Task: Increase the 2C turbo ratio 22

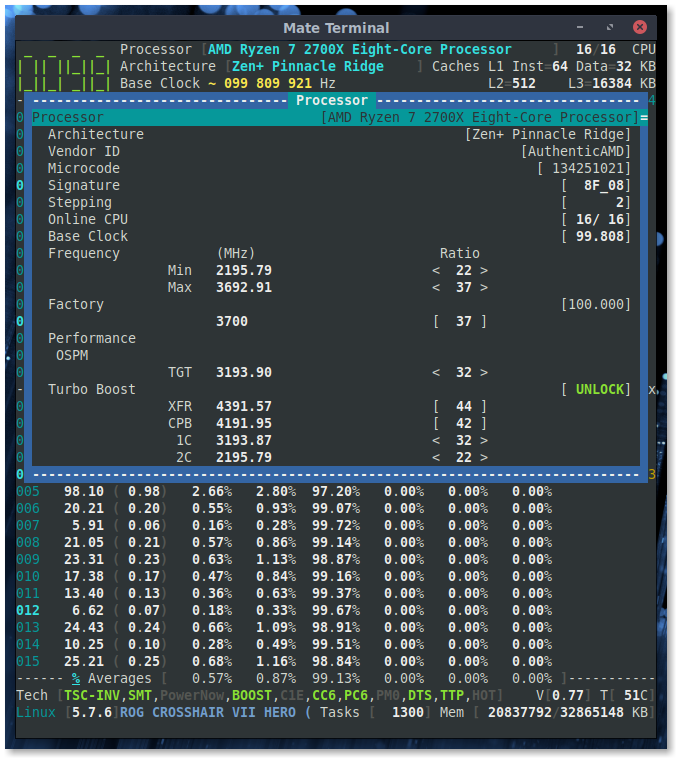Action: point(484,457)
